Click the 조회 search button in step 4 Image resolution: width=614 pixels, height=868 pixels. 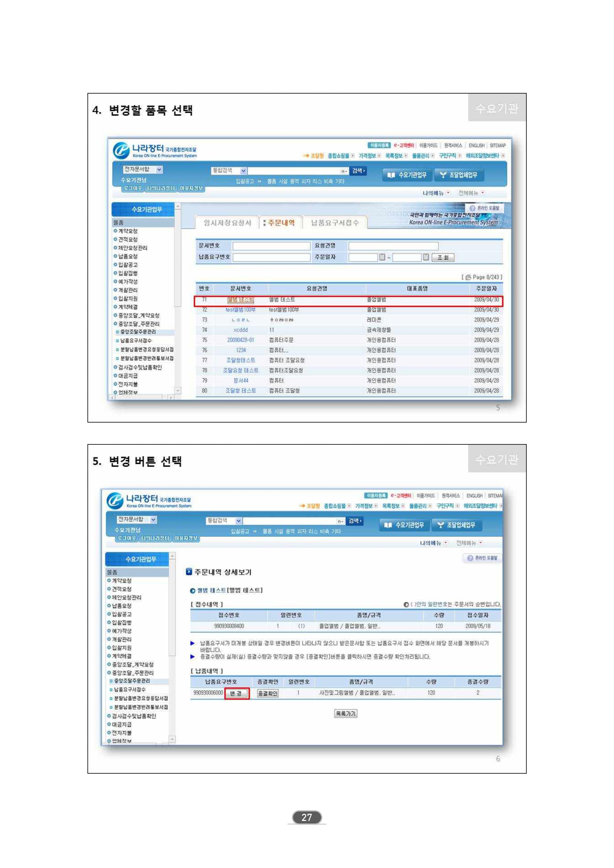point(443,258)
